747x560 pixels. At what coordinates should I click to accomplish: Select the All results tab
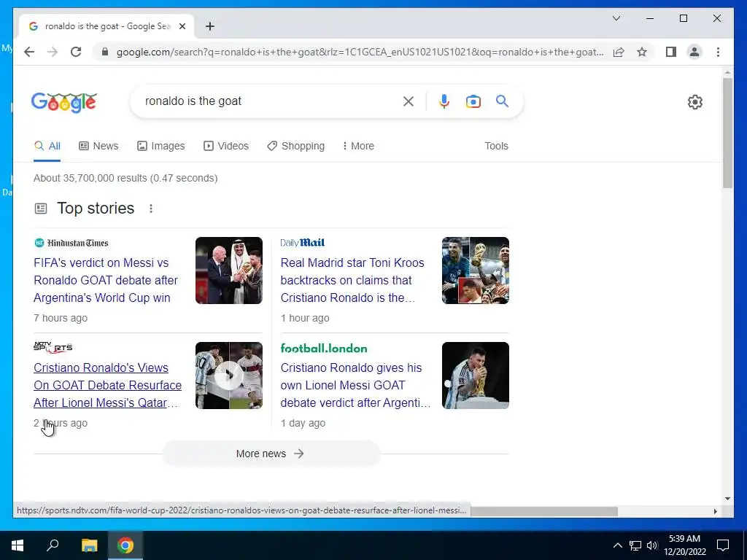pyautogui.click(x=47, y=146)
